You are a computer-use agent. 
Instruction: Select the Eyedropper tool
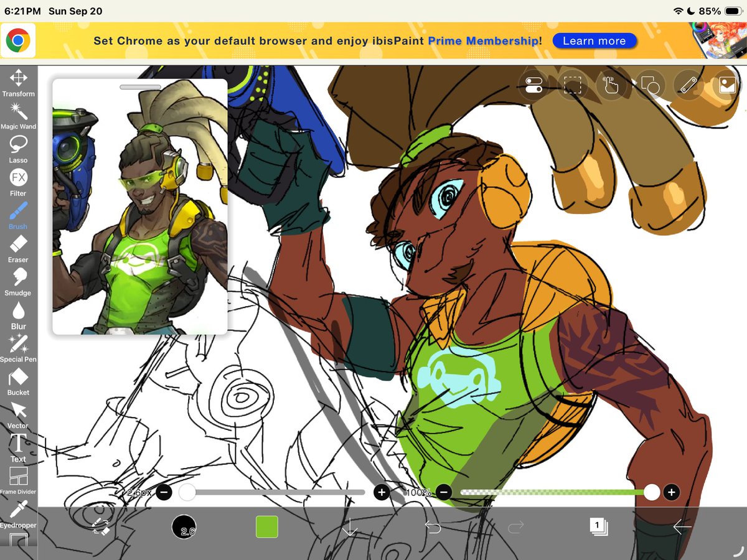point(18,514)
